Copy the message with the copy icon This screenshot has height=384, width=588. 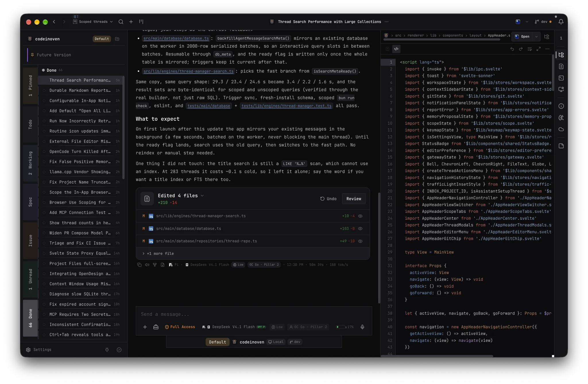pyautogui.click(x=139, y=265)
